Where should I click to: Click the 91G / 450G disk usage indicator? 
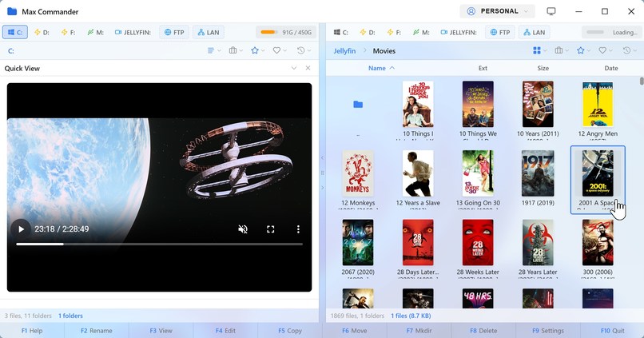pyautogui.click(x=286, y=32)
